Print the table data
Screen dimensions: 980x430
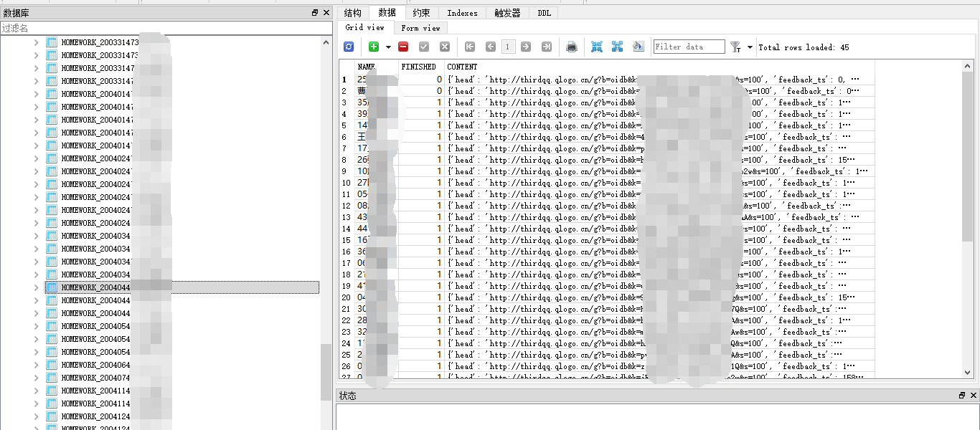[571, 47]
